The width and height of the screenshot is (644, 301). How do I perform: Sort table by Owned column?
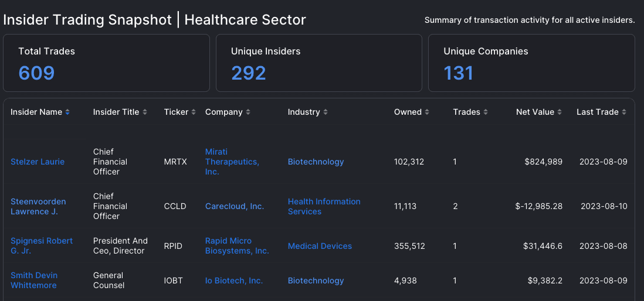[x=412, y=112]
